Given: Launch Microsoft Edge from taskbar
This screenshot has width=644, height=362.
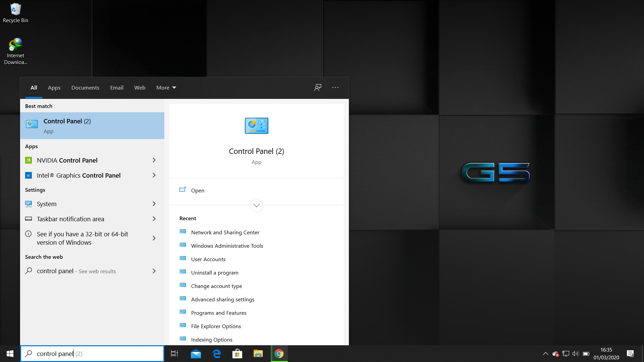Looking at the screenshot, I should coord(217,354).
